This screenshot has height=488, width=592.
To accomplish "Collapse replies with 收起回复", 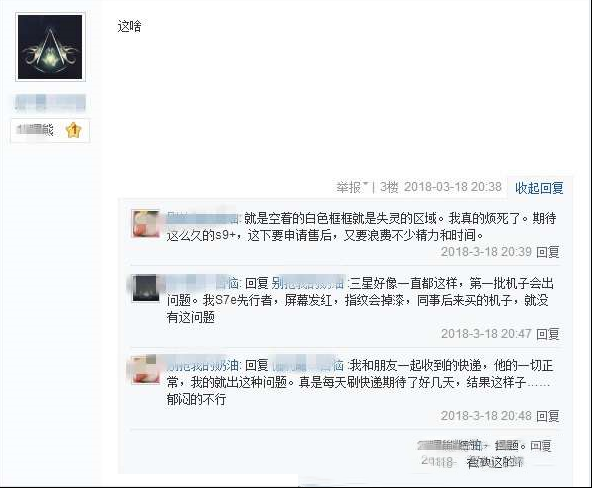I will click(x=539, y=188).
